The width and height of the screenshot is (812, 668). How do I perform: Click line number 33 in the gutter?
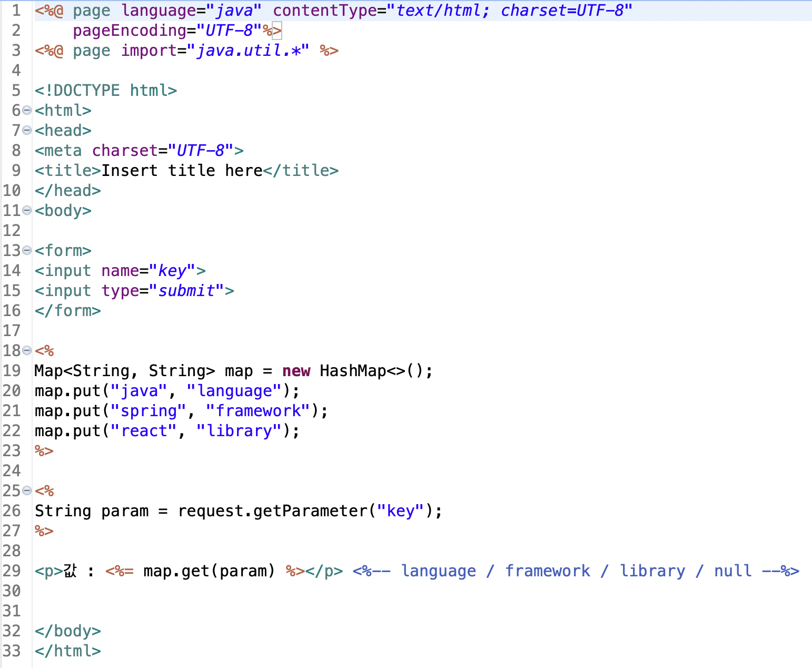(12, 651)
